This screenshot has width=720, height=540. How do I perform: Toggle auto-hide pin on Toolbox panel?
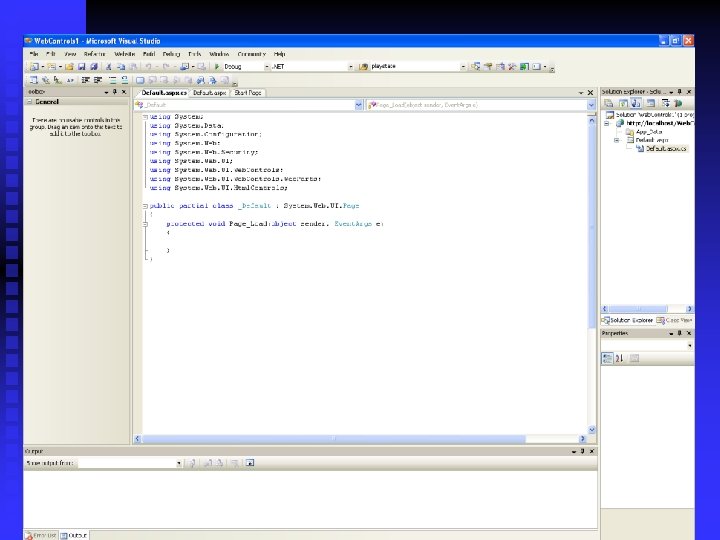pos(115,91)
